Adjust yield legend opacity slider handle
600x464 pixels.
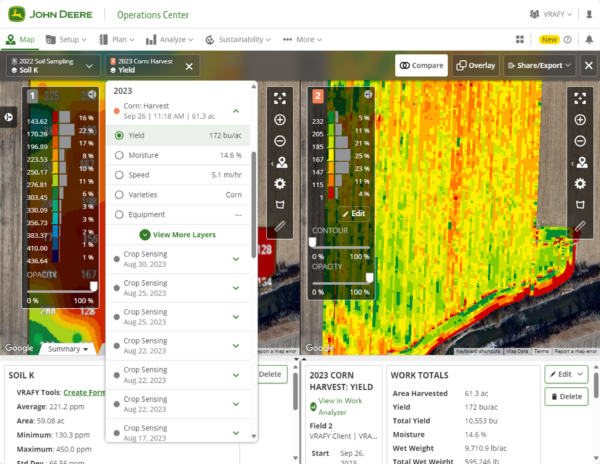(x=369, y=277)
